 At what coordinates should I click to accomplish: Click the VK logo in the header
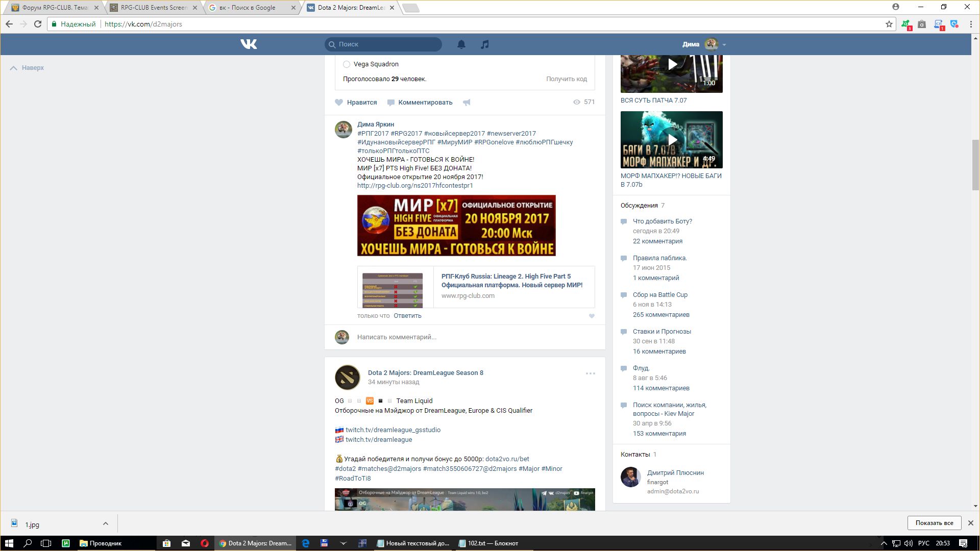pyautogui.click(x=249, y=44)
